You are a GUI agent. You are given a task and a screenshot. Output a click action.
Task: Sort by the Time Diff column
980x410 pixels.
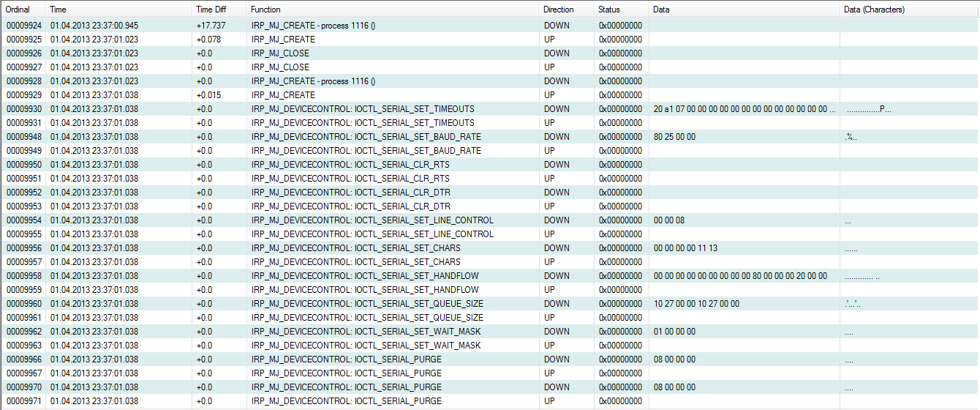(211, 10)
